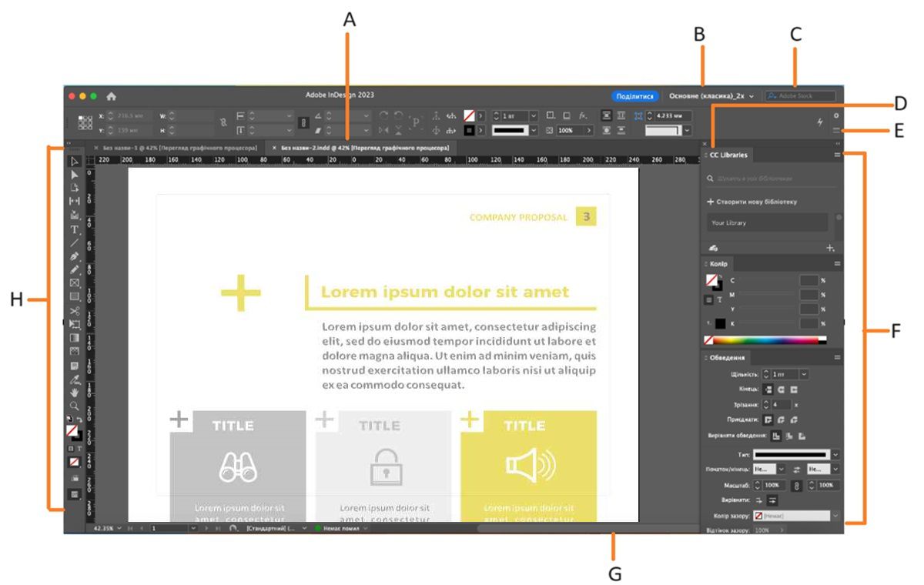The height and width of the screenshot is (585, 924).
Task: Select the Free Transform tool
Action: click(x=75, y=324)
